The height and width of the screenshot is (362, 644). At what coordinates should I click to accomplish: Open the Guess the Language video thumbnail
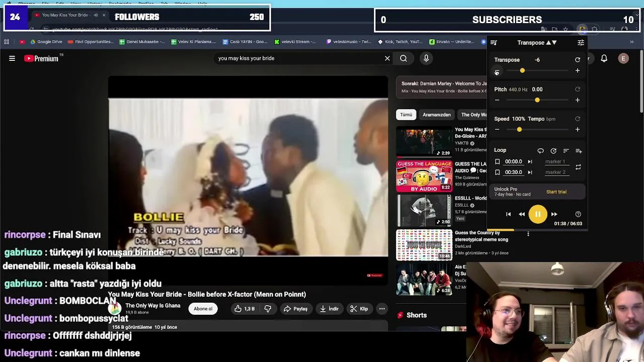pyautogui.click(x=424, y=176)
